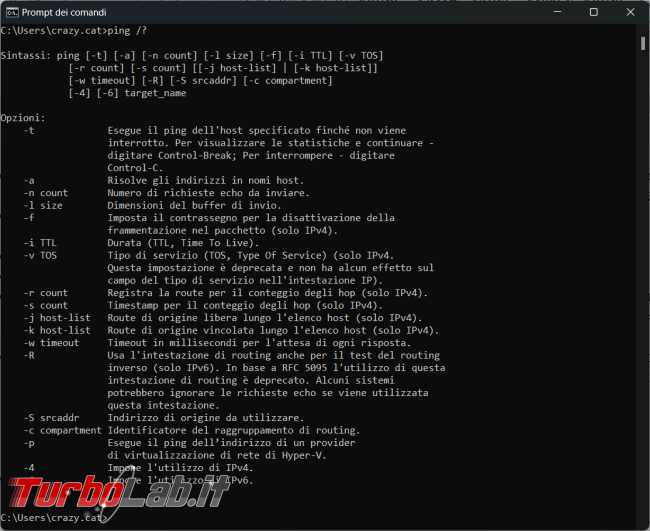Screen dimensions: 650x531
Task: Click the '-S srcaddr' option
Action: (x=51, y=417)
